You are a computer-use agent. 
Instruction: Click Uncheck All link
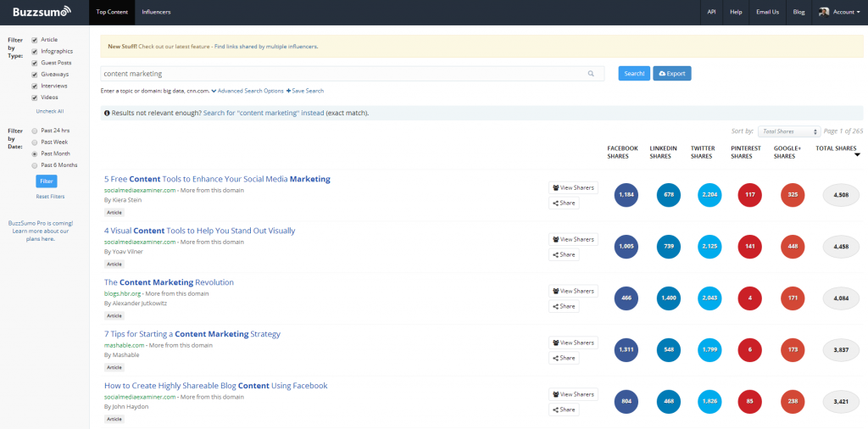coord(50,111)
